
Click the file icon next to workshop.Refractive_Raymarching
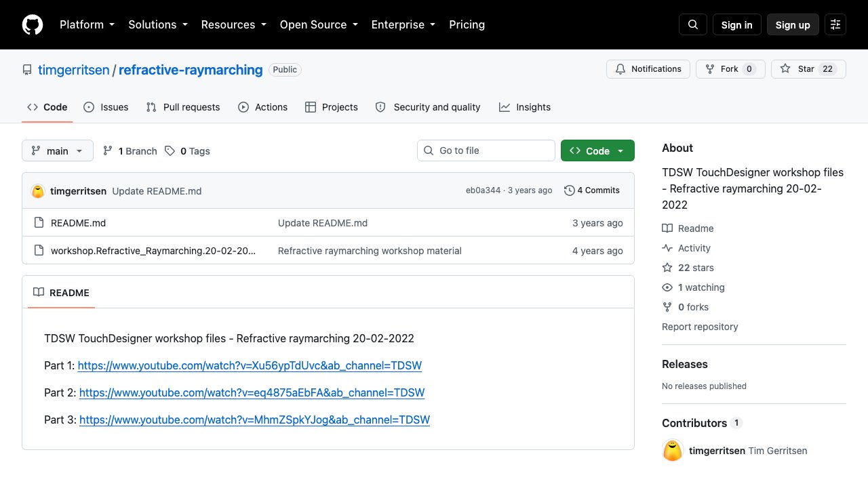tap(39, 251)
